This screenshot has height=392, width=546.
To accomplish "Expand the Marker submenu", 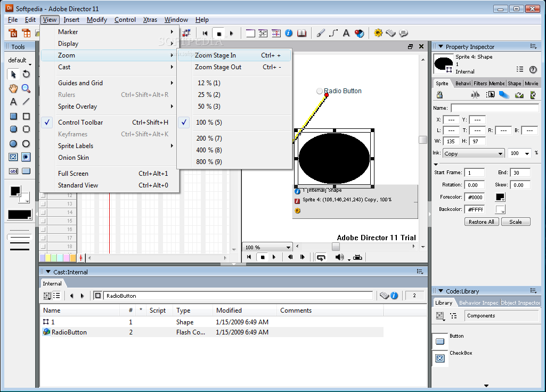I will pos(110,31).
